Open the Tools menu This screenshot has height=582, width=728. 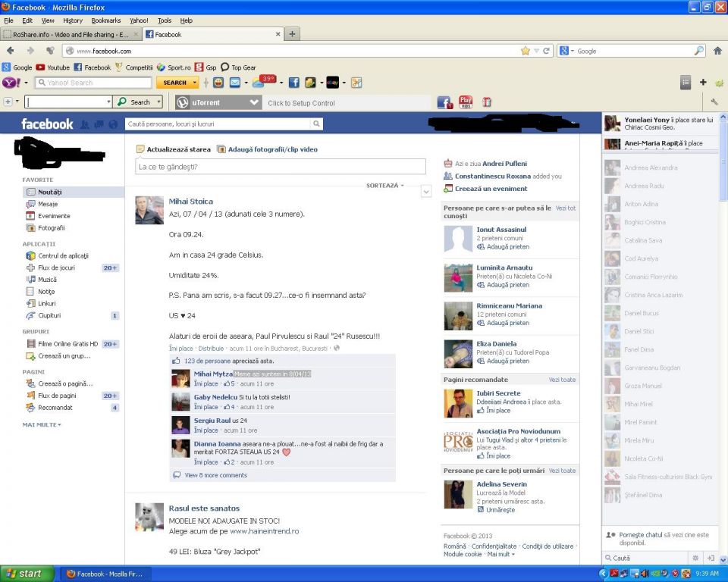(x=165, y=20)
